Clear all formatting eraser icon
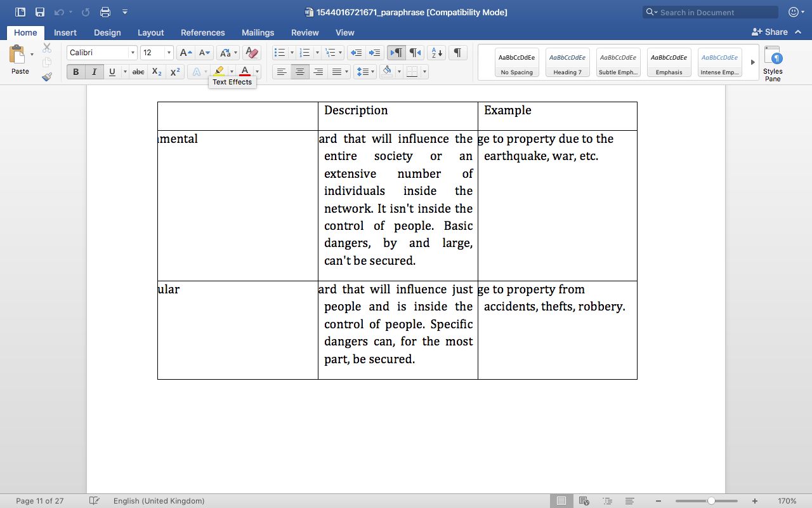This screenshot has height=508, width=812. (251, 53)
